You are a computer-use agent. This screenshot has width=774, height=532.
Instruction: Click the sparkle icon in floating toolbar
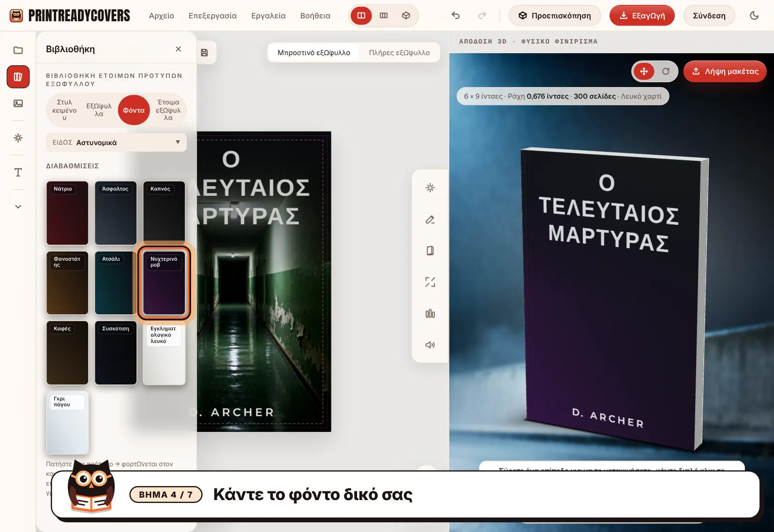point(430,188)
